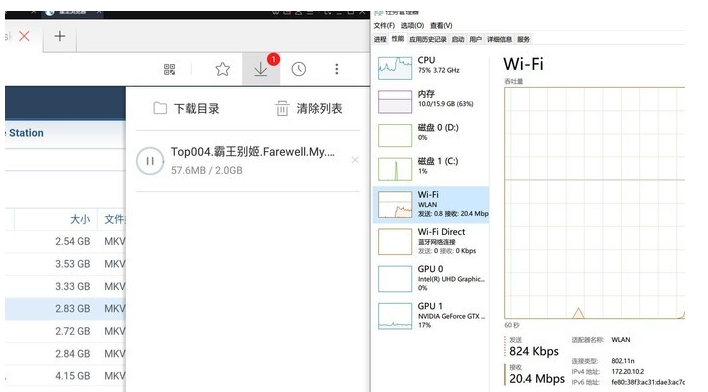Click the 824 Kbps send value
The height and width of the screenshot is (392, 708).
tap(534, 351)
